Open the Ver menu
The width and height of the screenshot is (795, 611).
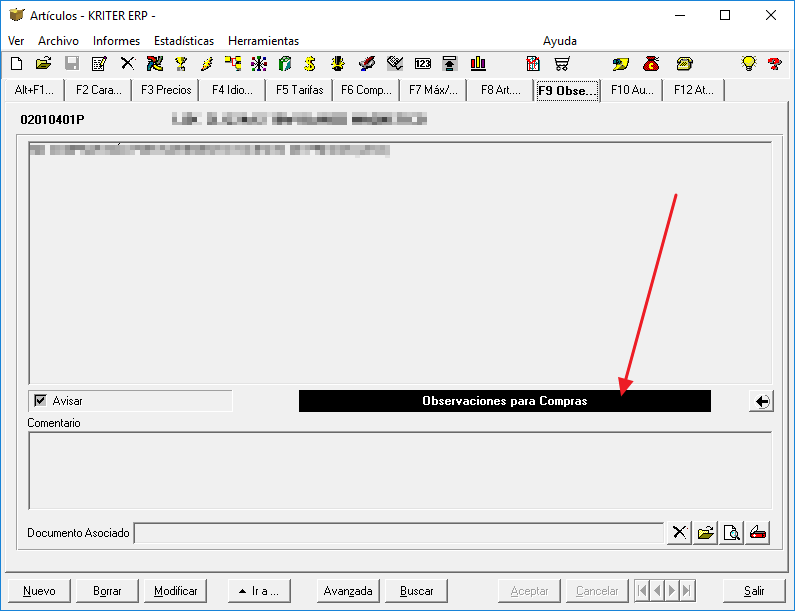point(16,41)
